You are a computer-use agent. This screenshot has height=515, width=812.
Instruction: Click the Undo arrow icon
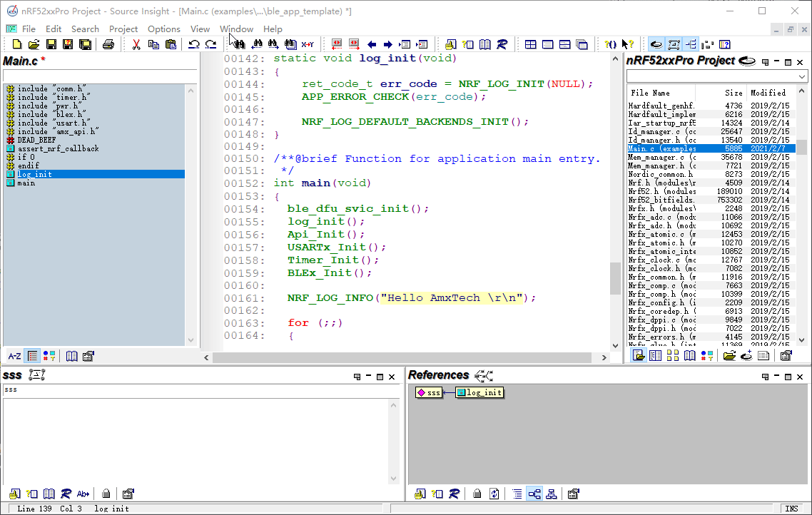pos(193,44)
